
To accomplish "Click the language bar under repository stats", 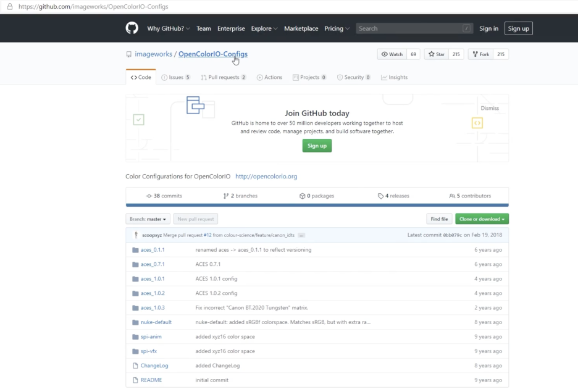I will click(317, 205).
